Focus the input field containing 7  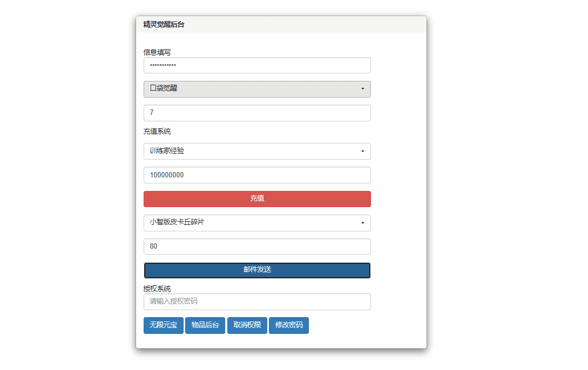point(257,113)
